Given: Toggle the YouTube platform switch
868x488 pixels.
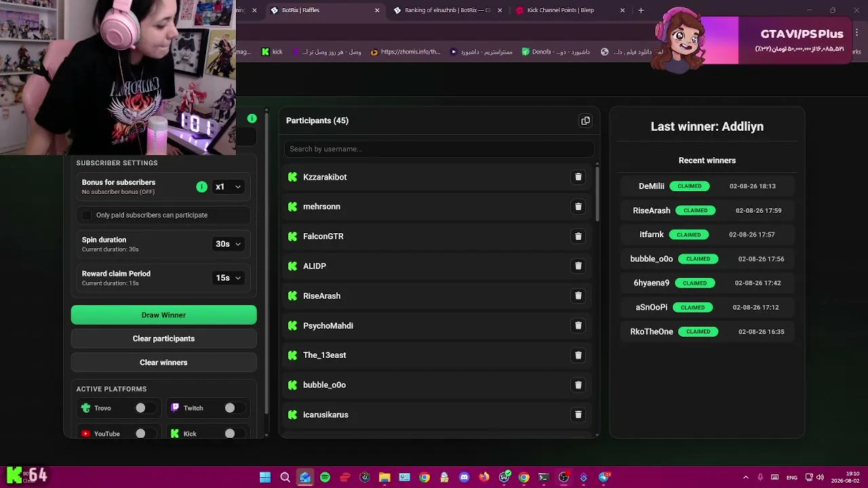Looking at the screenshot, I should (144, 434).
